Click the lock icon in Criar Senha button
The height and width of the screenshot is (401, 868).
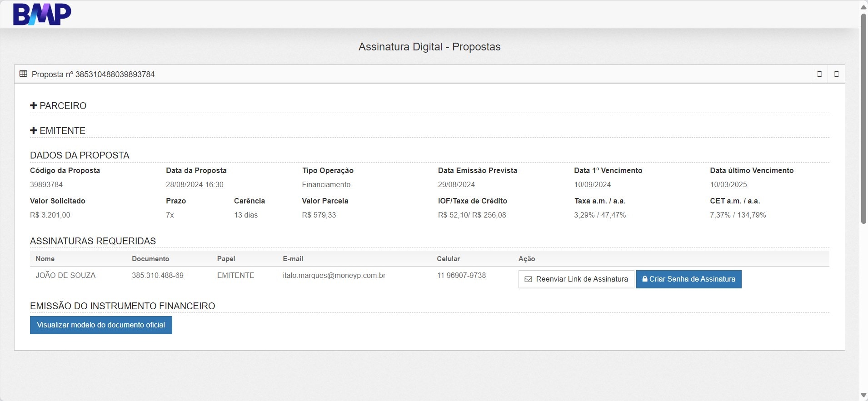[x=645, y=279]
